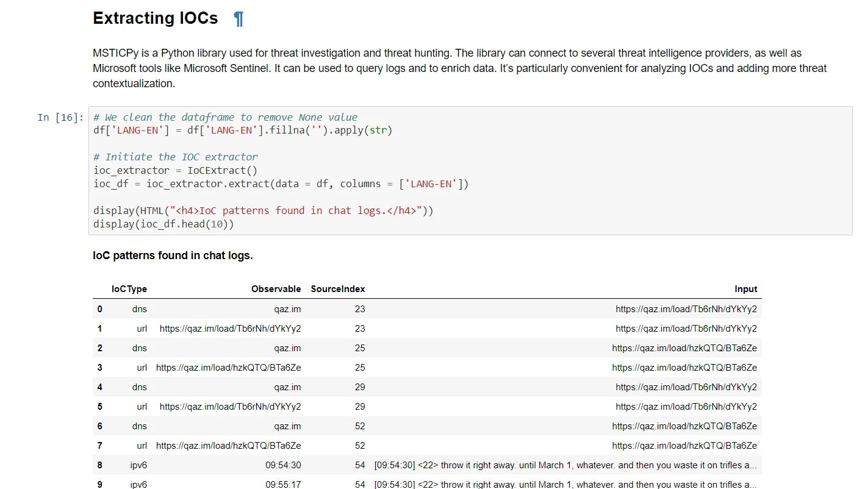Image resolution: width=868 pixels, height=489 pixels.
Task: Click the ioc_extractor.extract code line
Action: click(281, 184)
